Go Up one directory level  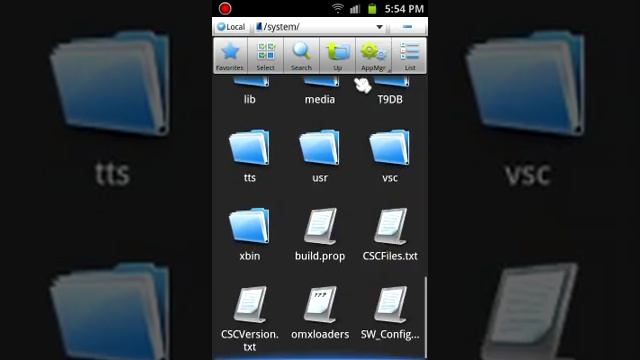tap(338, 56)
